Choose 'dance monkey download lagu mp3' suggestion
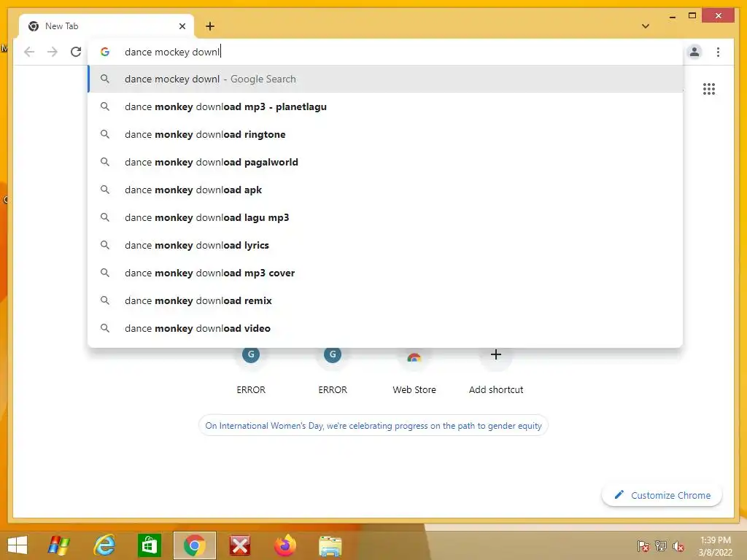The image size is (747, 560). click(x=385, y=217)
